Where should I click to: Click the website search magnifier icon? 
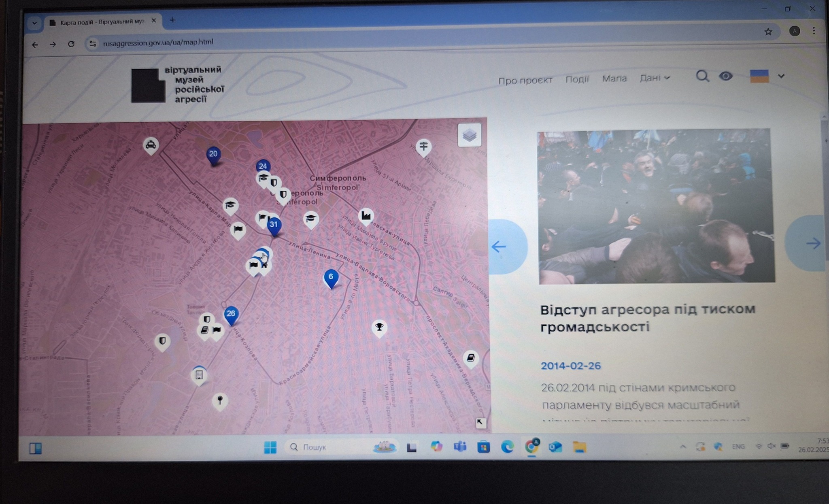[702, 76]
